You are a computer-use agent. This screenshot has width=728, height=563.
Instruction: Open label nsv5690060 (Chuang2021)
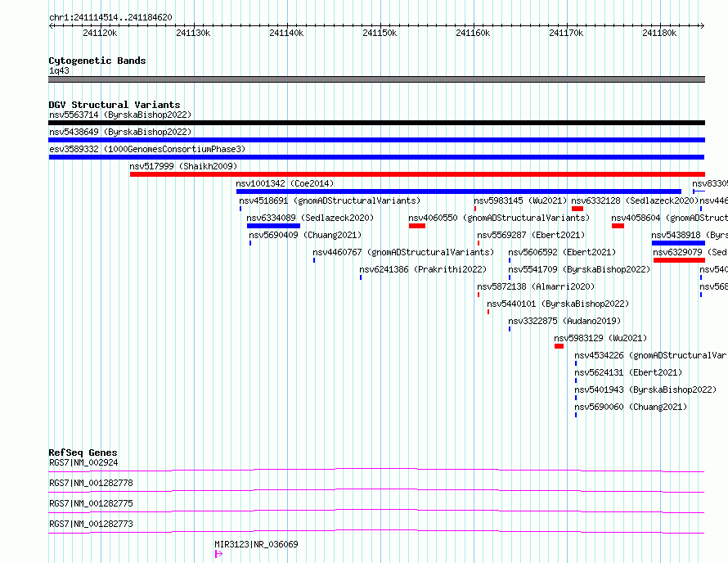click(631, 407)
